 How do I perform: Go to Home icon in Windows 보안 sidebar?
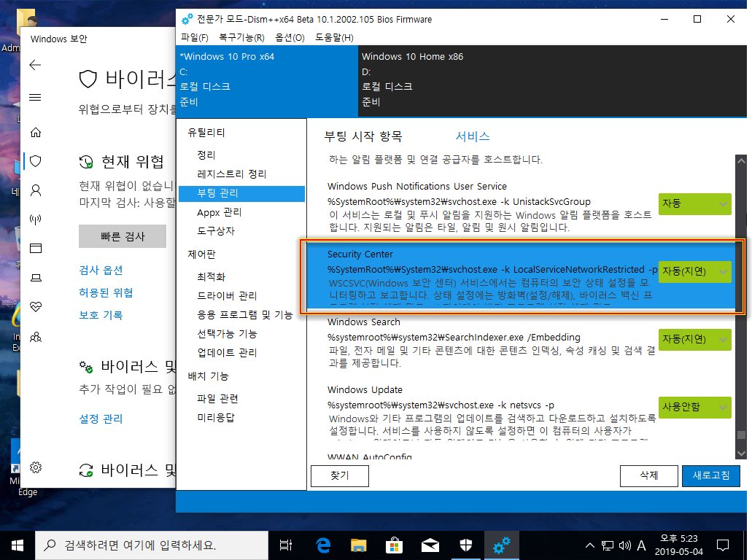click(x=36, y=132)
